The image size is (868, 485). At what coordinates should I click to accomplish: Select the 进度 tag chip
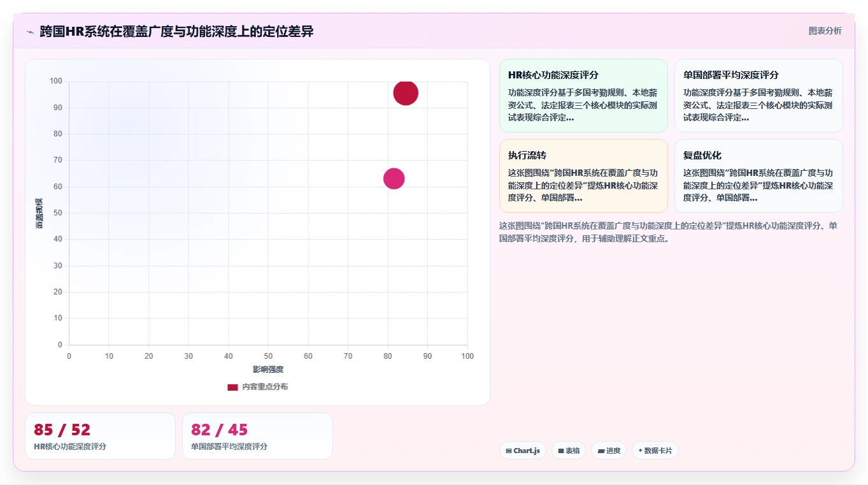click(x=609, y=451)
